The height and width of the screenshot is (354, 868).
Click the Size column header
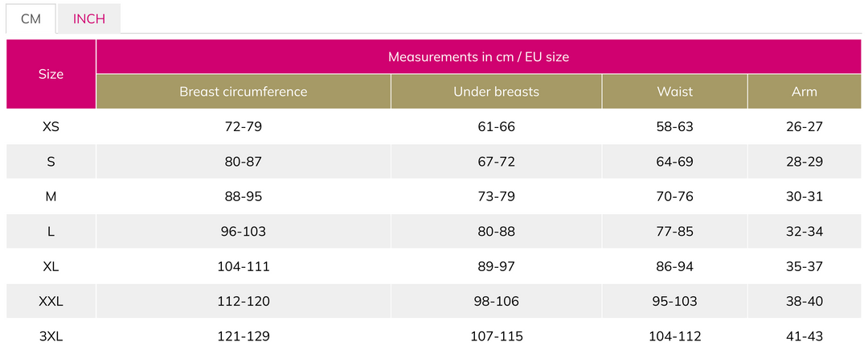click(51, 74)
